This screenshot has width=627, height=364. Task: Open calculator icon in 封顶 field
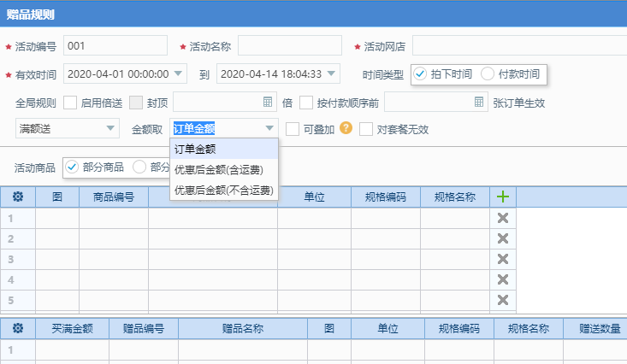(268, 103)
